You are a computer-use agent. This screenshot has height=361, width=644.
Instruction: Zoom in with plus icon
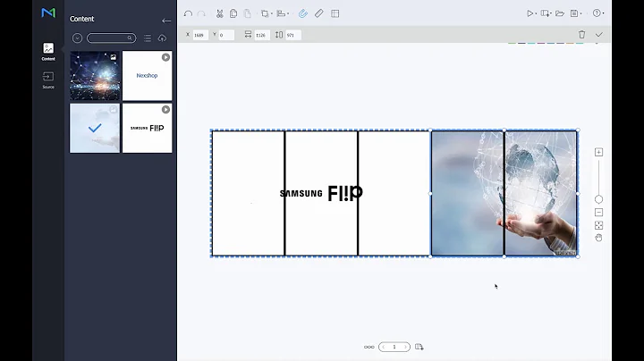[598, 152]
